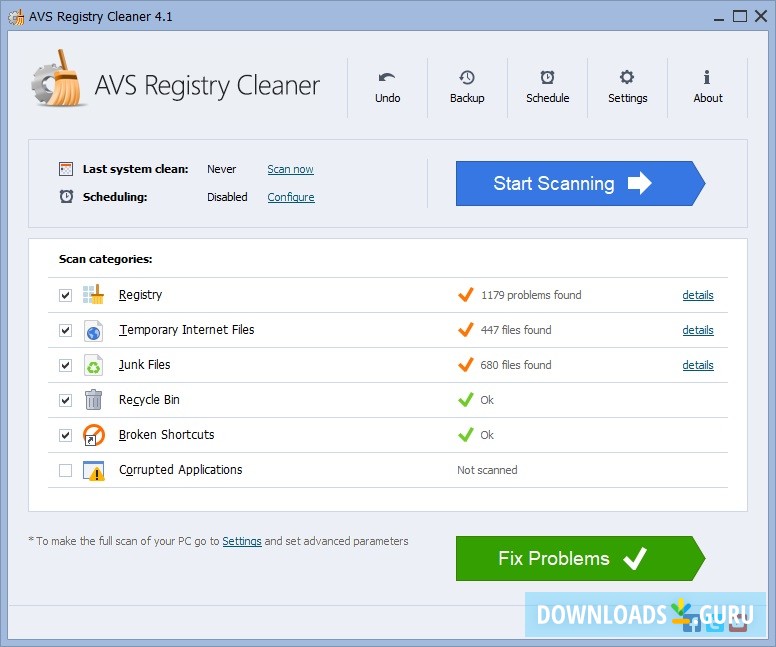The width and height of the screenshot is (776, 647).
Task: Select the Registry category label
Action: (x=141, y=295)
